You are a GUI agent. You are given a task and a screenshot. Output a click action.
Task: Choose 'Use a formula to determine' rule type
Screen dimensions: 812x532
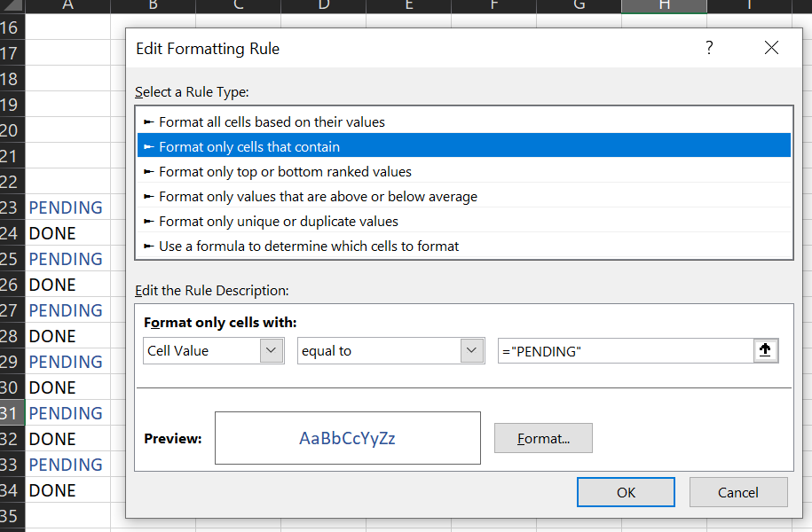point(309,246)
